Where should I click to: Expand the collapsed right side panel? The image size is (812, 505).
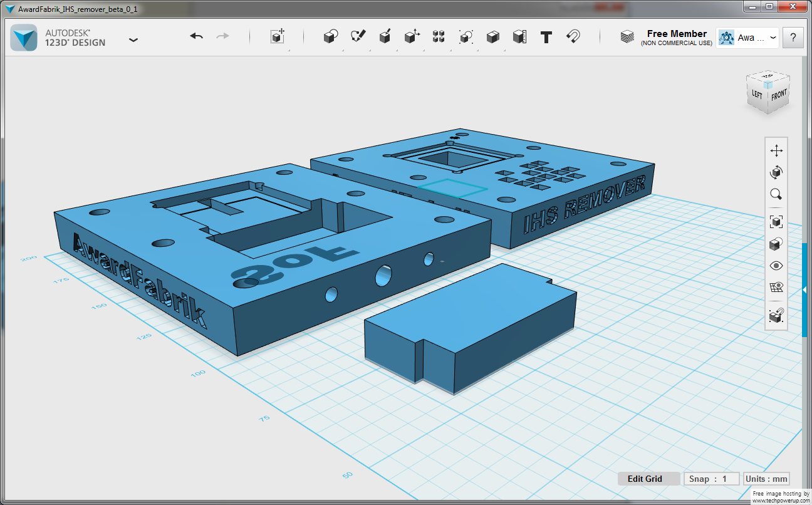[x=804, y=289]
